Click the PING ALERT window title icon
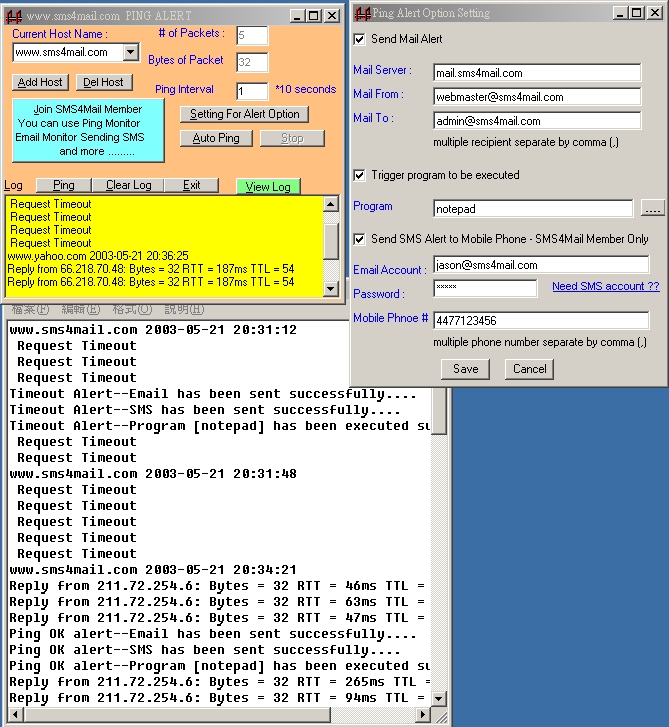Image resolution: width=669 pixels, height=727 pixels. pyautogui.click(x=13, y=17)
